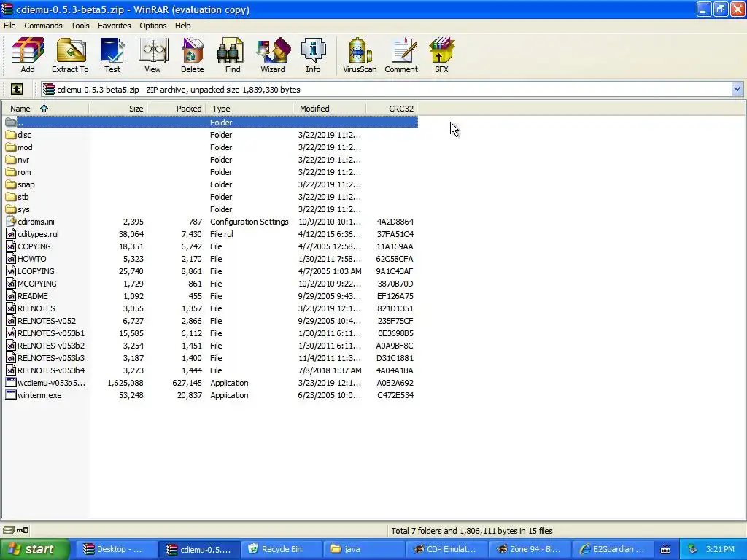Select the cdiroms.ini file icon

click(10, 222)
